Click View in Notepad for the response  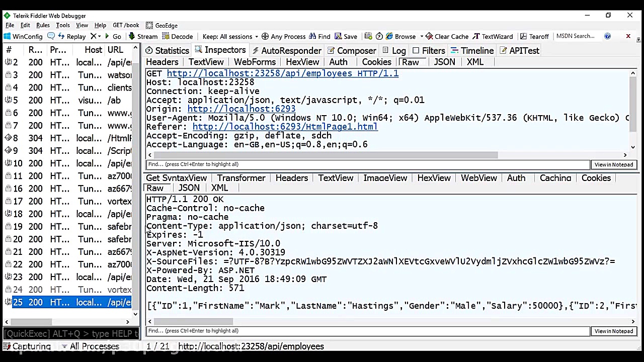coord(613,331)
